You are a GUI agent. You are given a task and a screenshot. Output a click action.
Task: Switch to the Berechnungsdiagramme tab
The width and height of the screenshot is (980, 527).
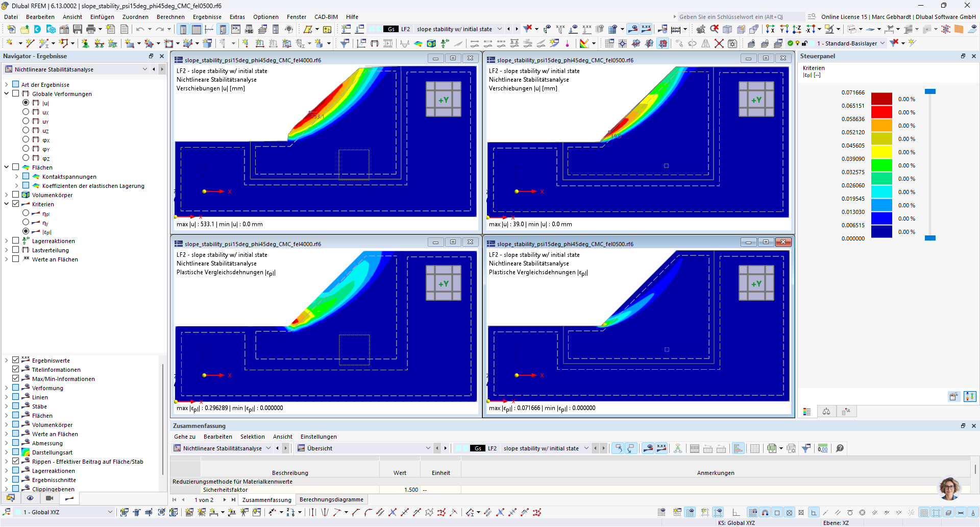[332, 499]
